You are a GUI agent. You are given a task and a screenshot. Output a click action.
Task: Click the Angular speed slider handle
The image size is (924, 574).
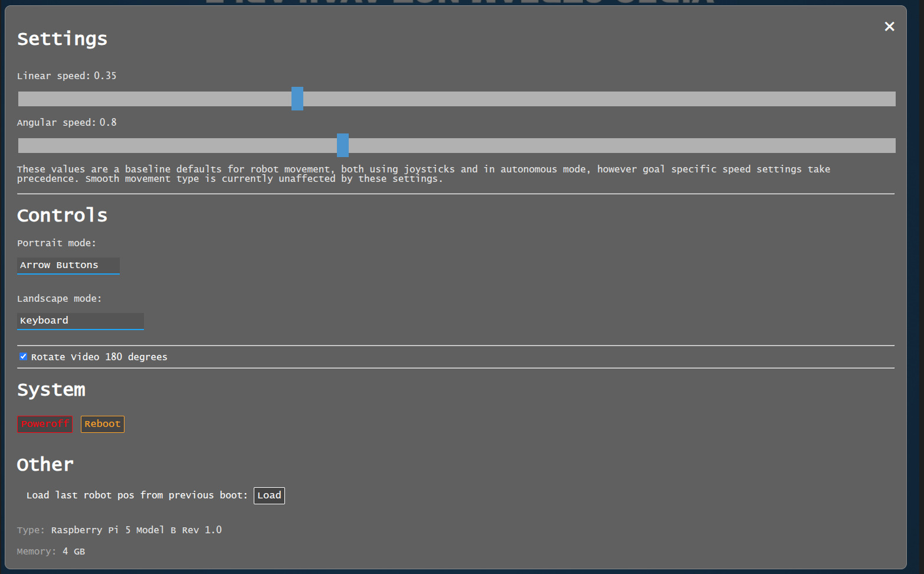point(343,145)
